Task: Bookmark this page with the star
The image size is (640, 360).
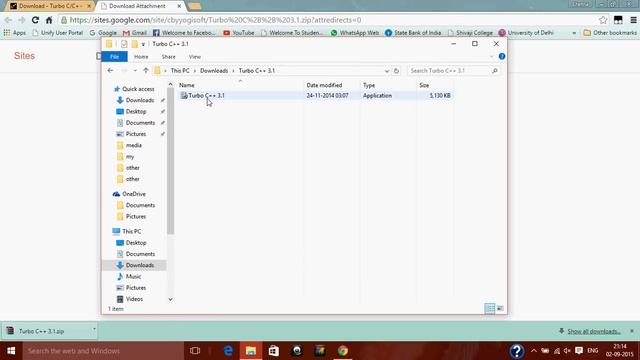Action: tap(603, 20)
